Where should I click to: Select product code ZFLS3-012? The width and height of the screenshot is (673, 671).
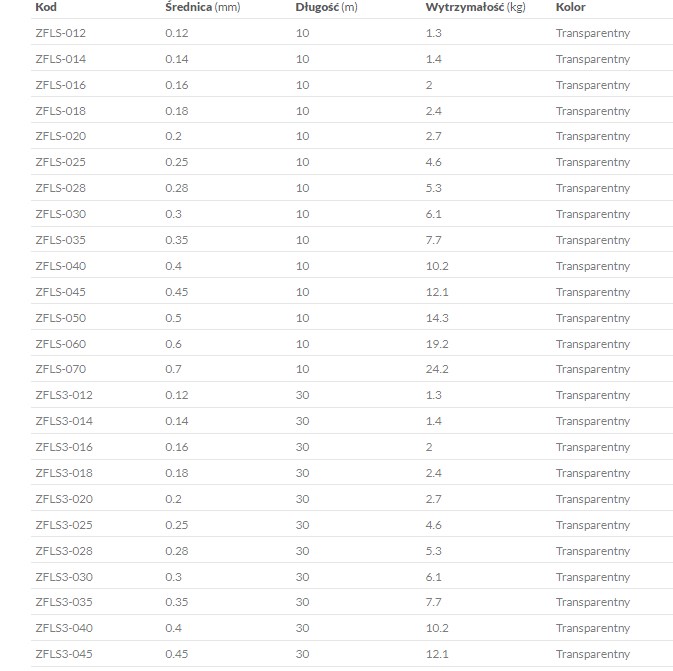[64, 395]
